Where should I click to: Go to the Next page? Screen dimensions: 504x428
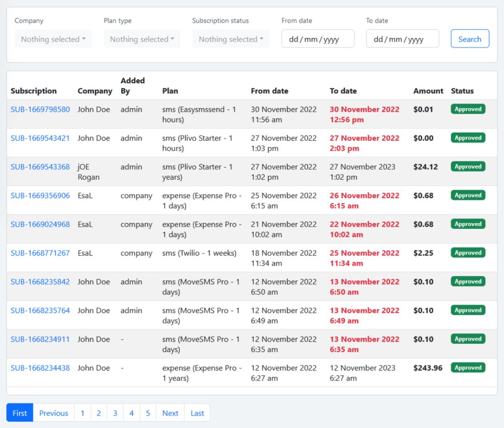pos(170,413)
